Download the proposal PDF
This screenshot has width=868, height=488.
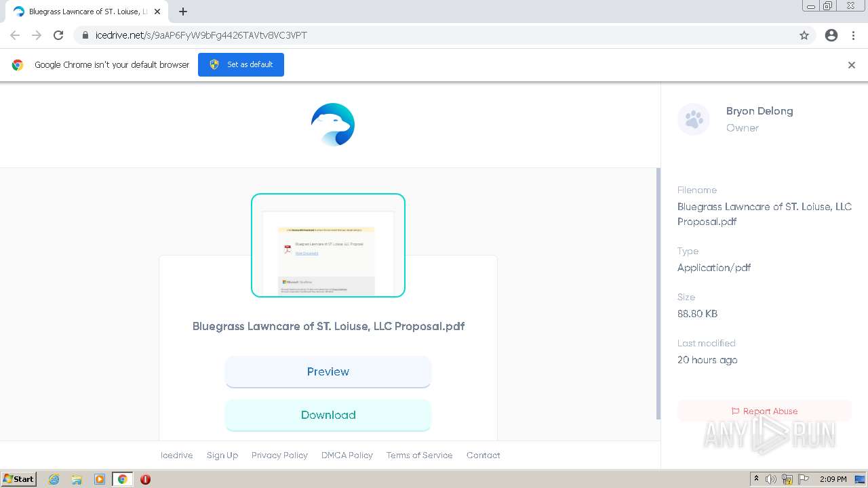[x=328, y=415]
